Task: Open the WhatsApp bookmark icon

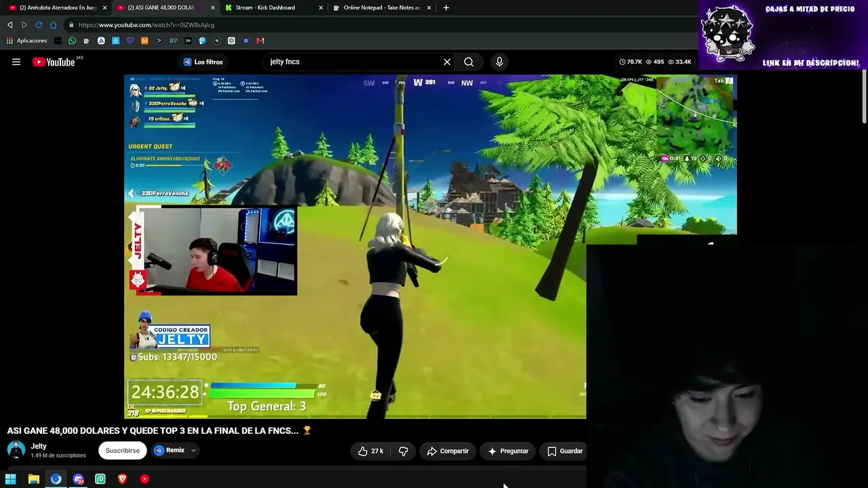Action: click(x=73, y=41)
